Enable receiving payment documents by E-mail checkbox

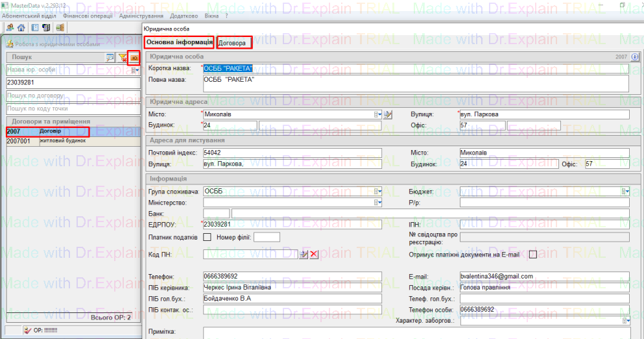[x=533, y=255]
